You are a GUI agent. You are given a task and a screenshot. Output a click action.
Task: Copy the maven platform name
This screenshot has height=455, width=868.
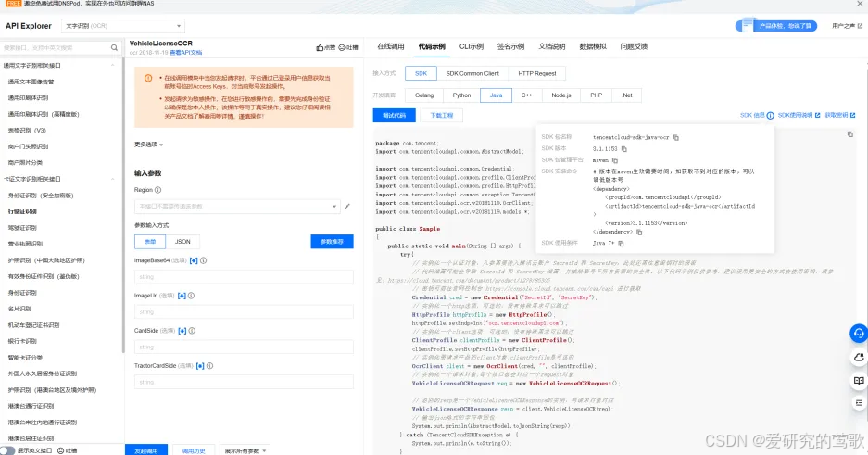(614, 160)
